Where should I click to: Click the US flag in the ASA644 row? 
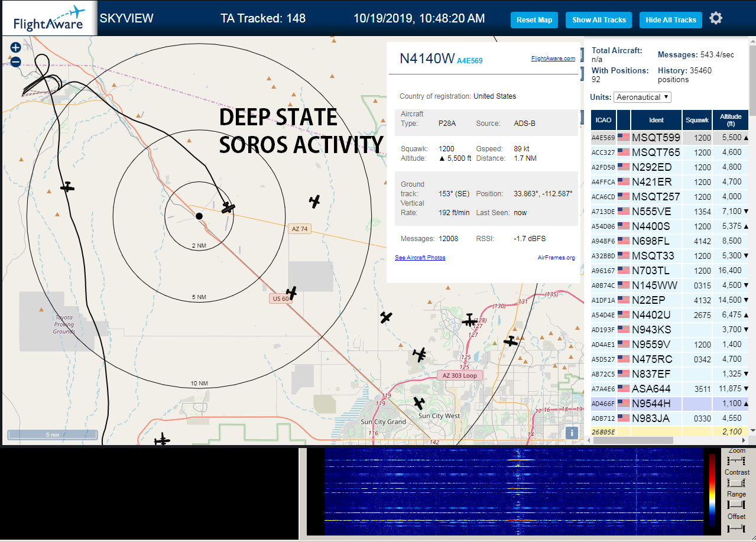click(624, 389)
